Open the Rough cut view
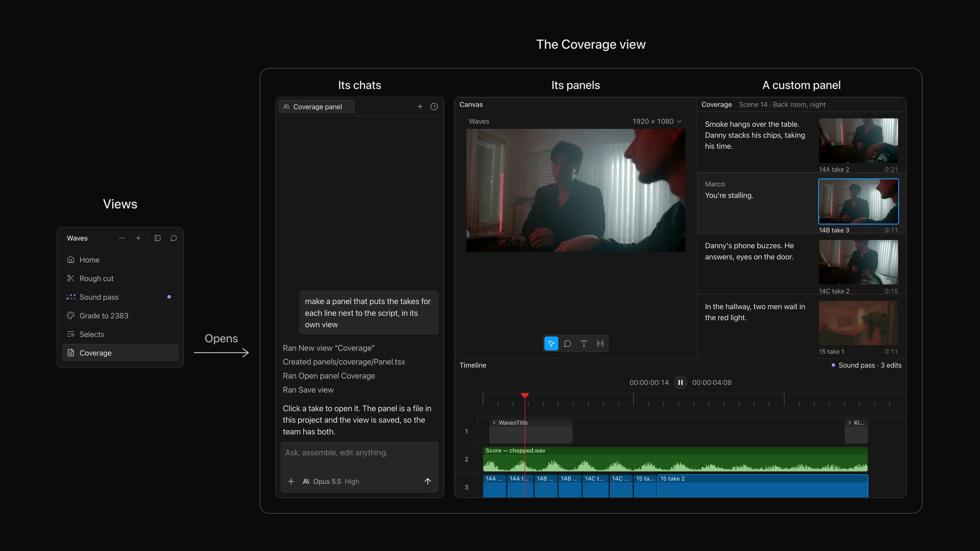Viewport: 980px width, 551px height. point(120,278)
